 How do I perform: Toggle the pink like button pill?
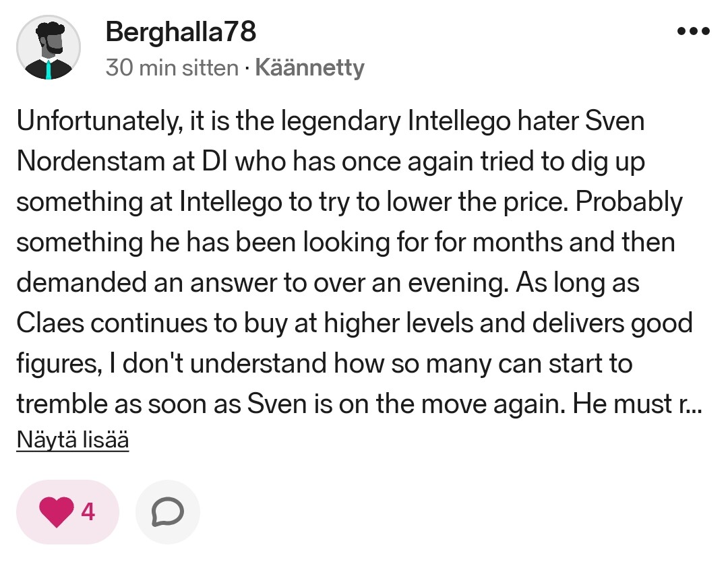point(67,513)
